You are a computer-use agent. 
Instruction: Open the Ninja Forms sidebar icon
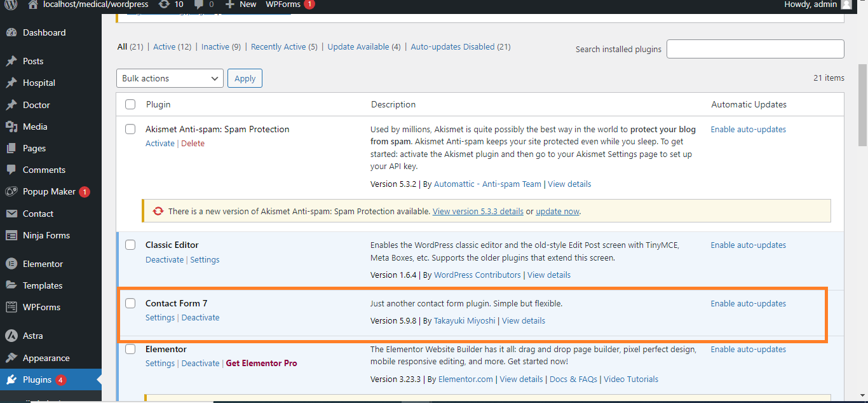pyautogui.click(x=11, y=236)
